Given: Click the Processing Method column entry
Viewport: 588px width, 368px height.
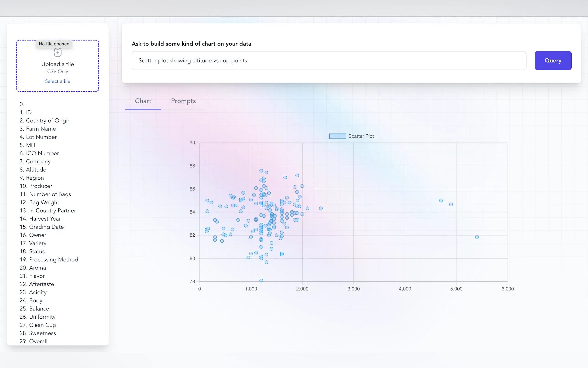Looking at the screenshot, I should (x=53, y=260).
